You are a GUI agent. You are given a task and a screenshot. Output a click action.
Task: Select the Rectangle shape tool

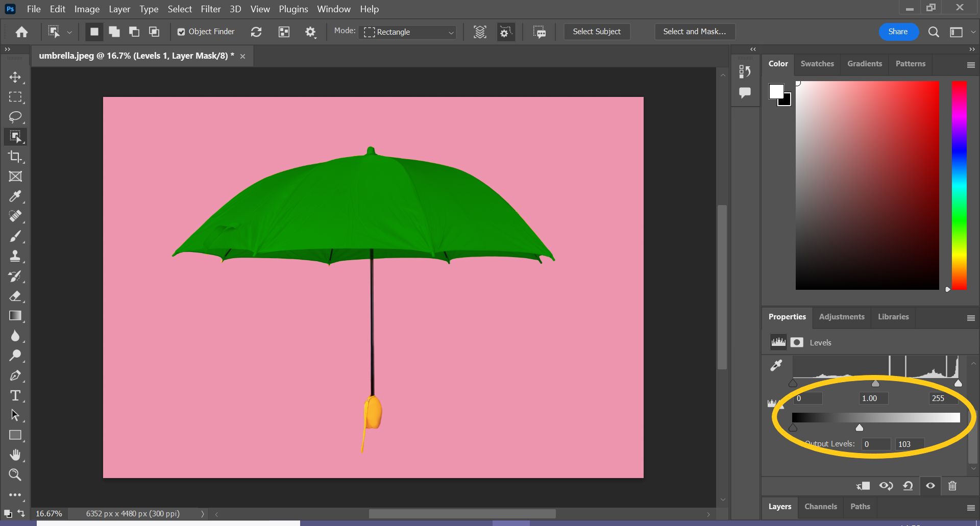tap(15, 435)
